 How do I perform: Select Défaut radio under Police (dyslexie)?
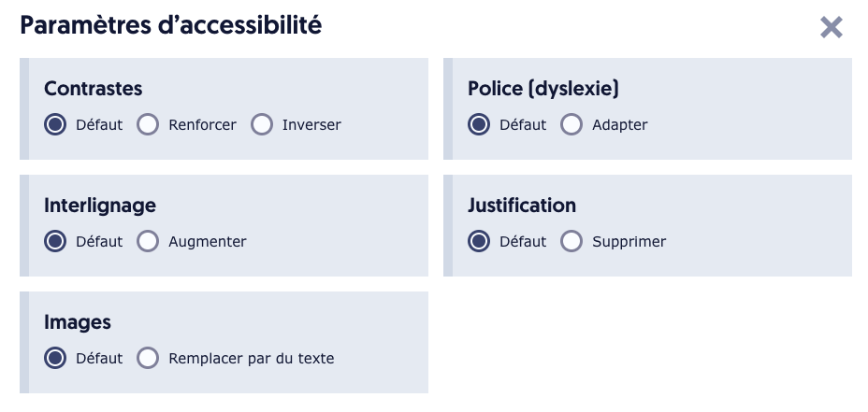(479, 124)
